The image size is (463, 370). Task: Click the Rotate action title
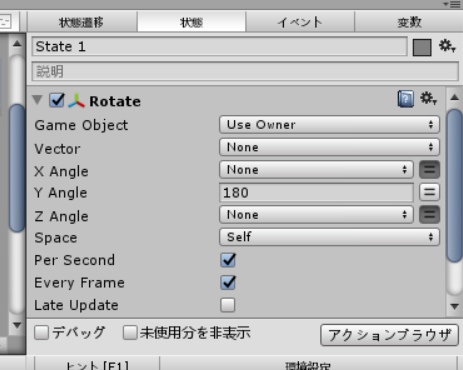pos(115,101)
